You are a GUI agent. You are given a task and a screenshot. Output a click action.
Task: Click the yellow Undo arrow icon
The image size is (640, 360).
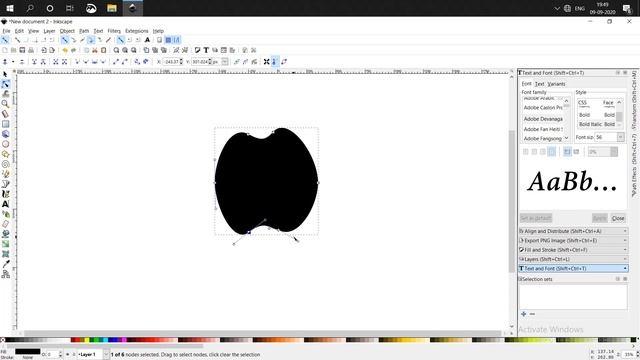tap(65, 50)
